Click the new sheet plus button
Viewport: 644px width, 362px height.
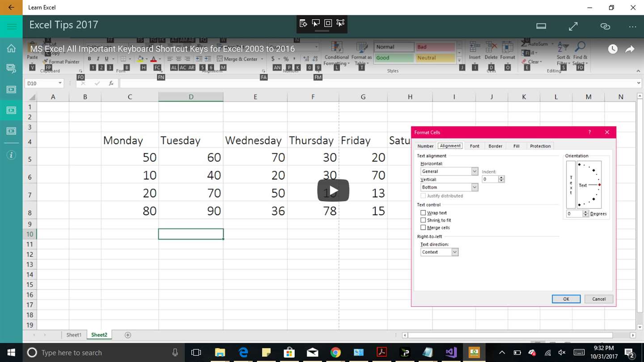pos(128,335)
